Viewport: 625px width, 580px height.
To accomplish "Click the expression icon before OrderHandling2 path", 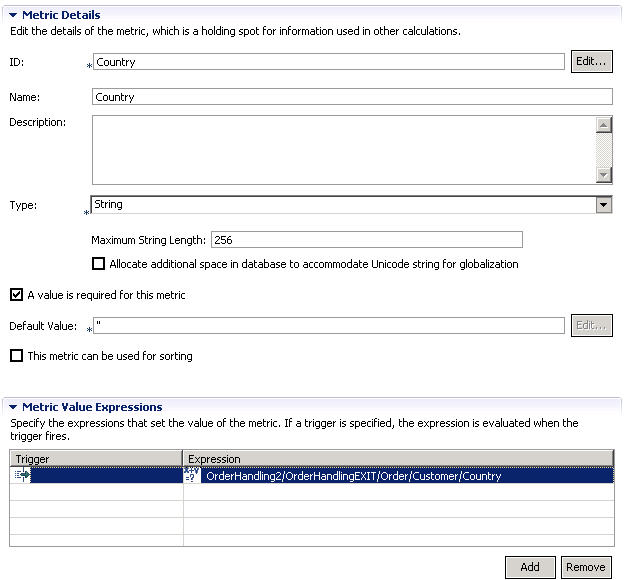I will tap(193, 476).
